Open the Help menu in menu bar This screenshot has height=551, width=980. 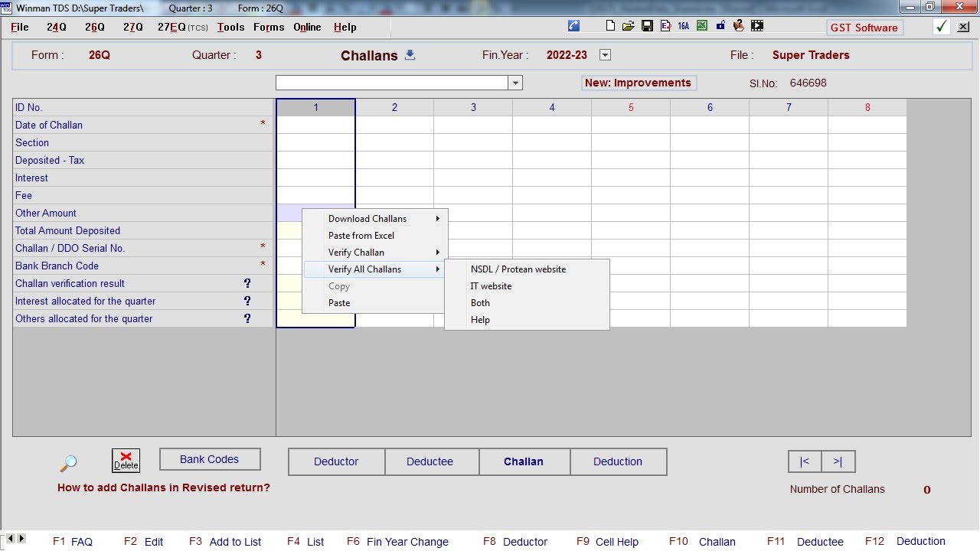click(345, 27)
